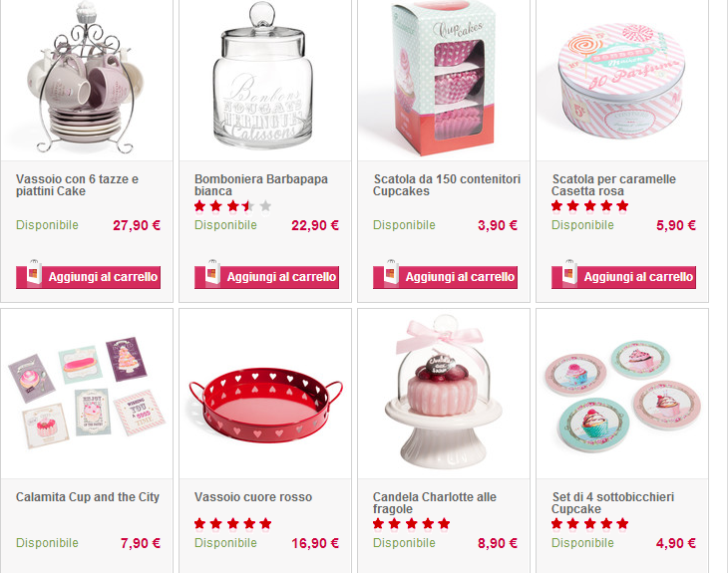The image size is (728, 573).
Task: View the glass bonbon jar image
Action: (263, 77)
